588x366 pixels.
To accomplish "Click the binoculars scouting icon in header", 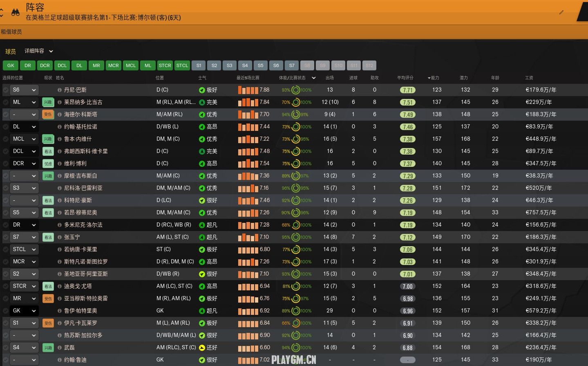I will (16, 12).
